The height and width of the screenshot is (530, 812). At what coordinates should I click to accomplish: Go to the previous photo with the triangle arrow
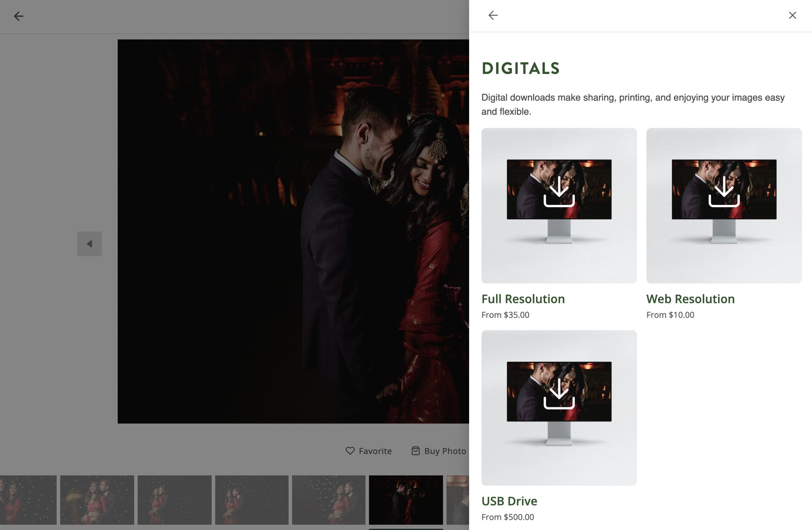(x=89, y=244)
